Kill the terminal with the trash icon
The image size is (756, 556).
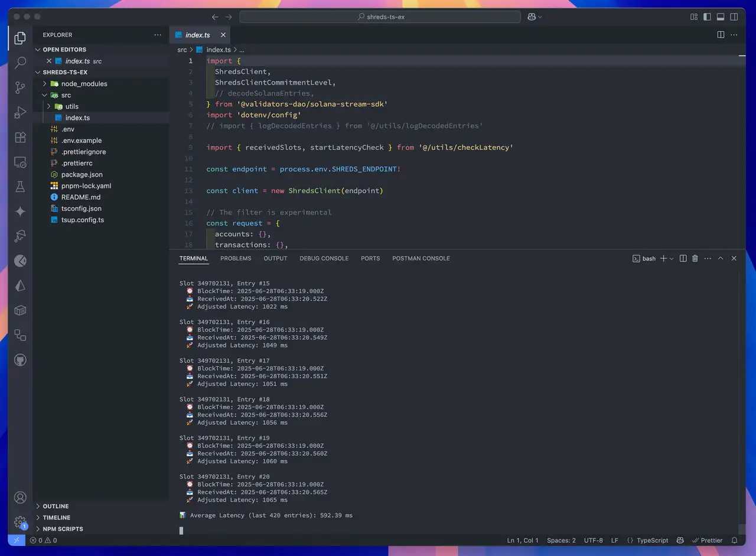696,258
